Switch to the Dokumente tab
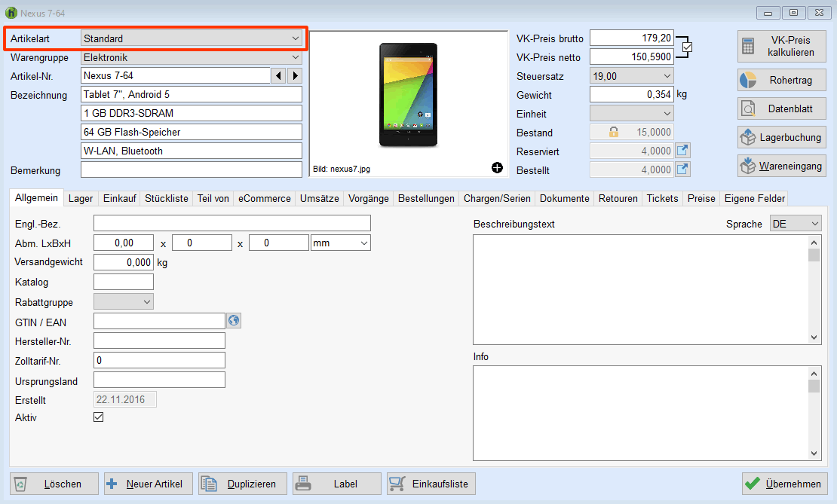Image resolution: width=837 pixels, height=504 pixels. click(x=564, y=198)
